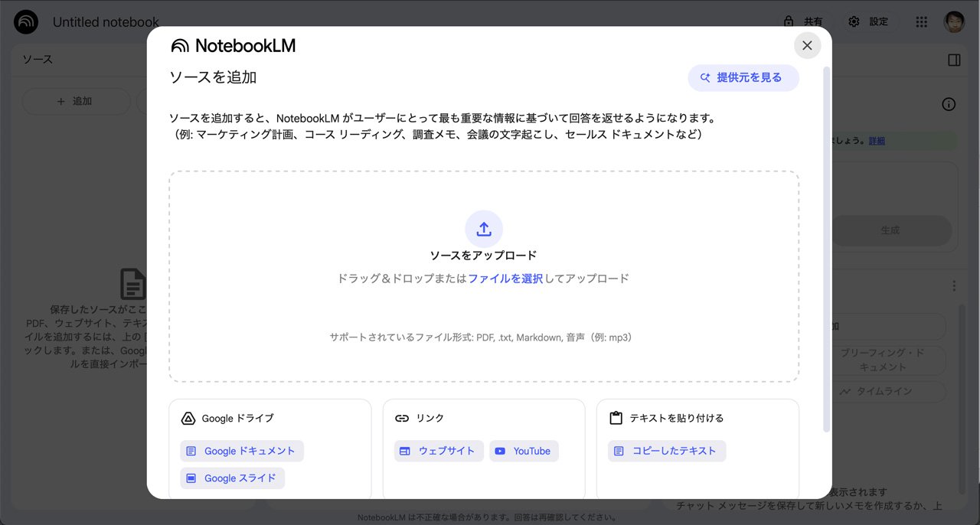Open the three-dot more options menu
The height and width of the screenshot is (525, 980).
(954, 285)
